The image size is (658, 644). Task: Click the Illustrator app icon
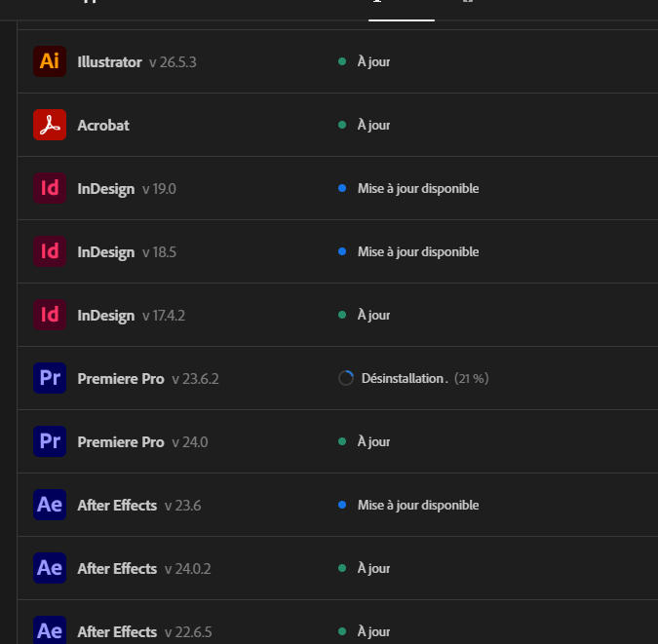(x=50, y=61)
